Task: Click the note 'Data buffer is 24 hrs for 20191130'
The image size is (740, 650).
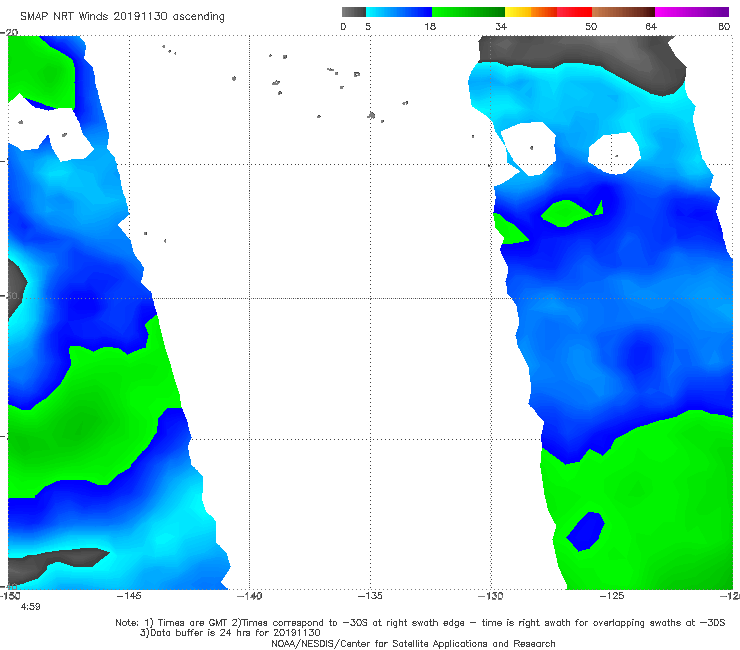Action: click(230, 633)
